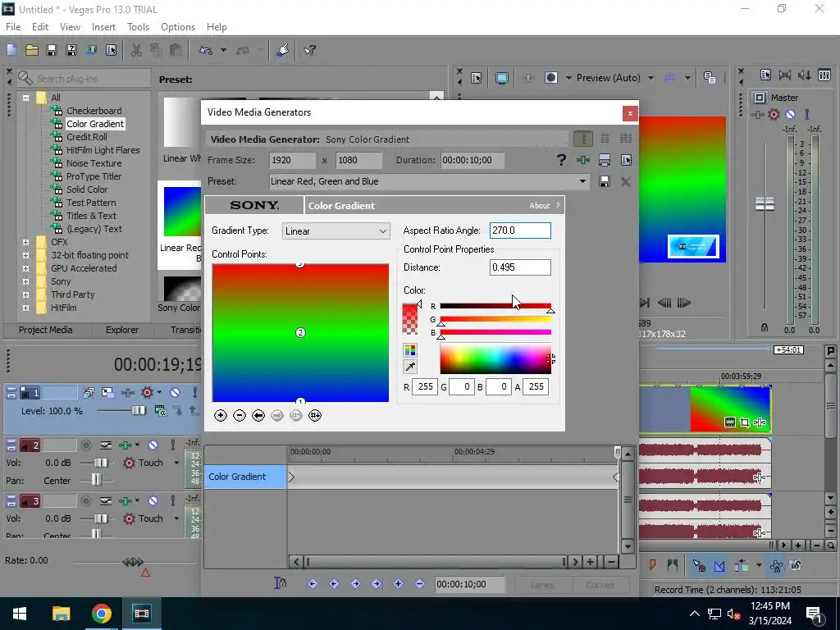This screenshot has width=840, height=630.
Task: Open track 2 Touch automation dropdown
Action: (176, 463)
